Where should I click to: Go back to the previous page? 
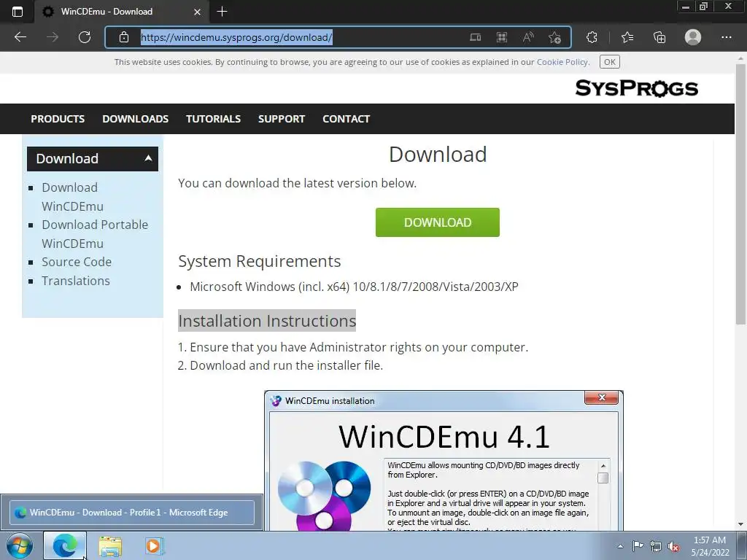tap(20, 37)
